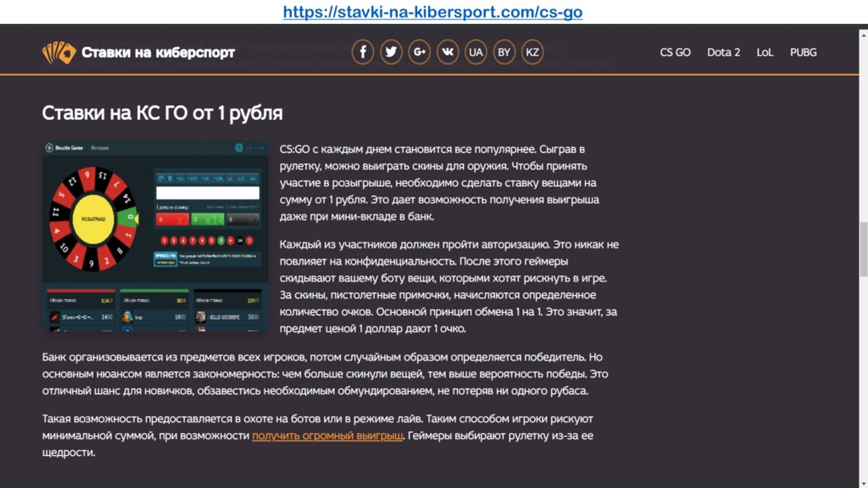Click the 'Ставки на КС ГО от 1 рубля' heading
Viewport: 868px width, 488px height.
point(162,113)
